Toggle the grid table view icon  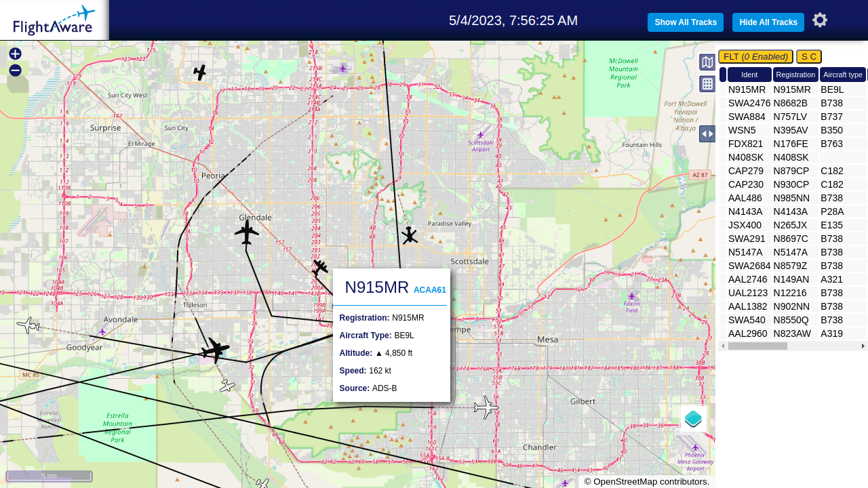[707, 84]
